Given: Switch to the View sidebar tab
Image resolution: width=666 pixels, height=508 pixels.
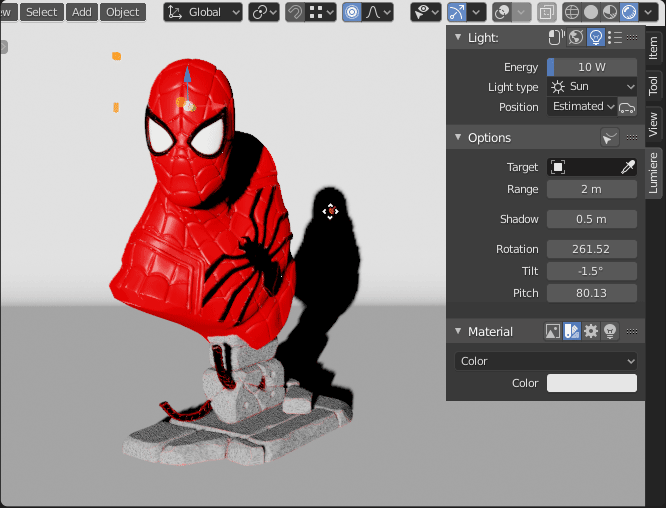Looking at the screenshot, I should 654,124.
